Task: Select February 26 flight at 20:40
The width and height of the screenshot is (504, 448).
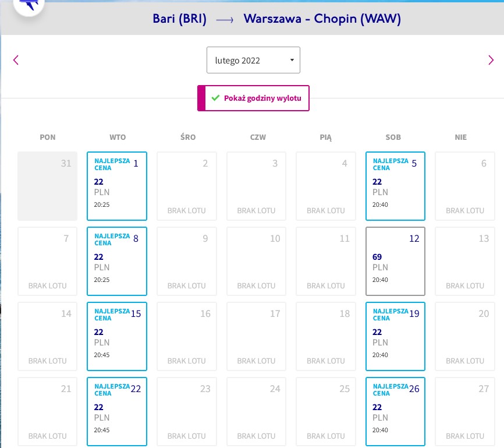Action: [395, 412]
